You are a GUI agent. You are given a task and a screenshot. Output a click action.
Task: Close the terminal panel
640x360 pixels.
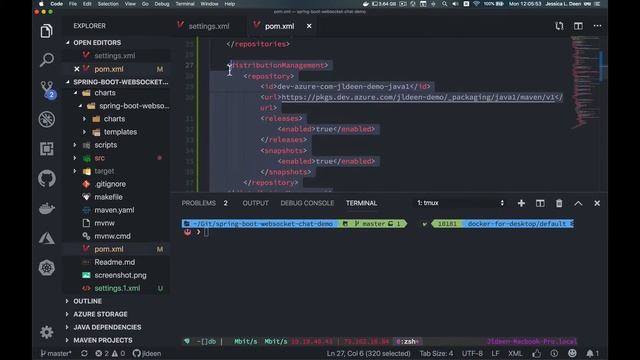coord(597,203)
